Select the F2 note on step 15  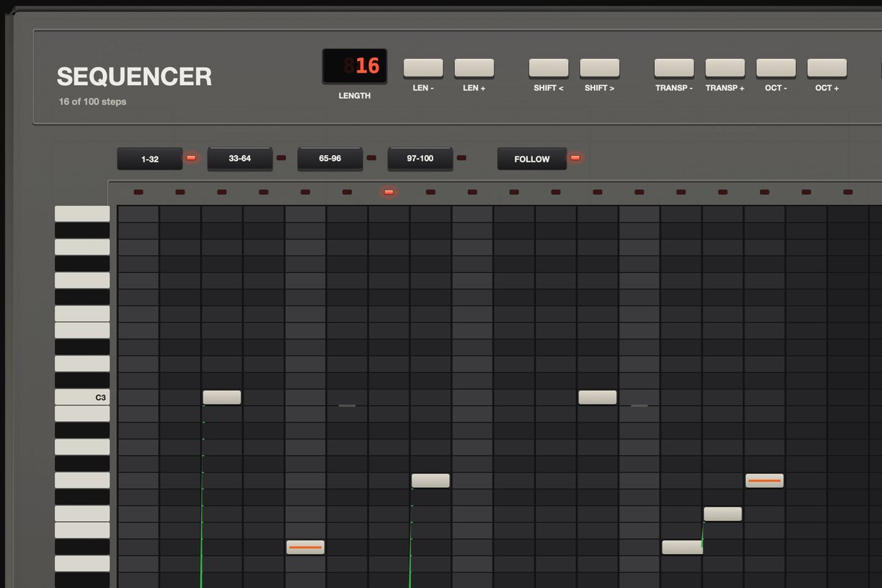(x=723, y=514)
